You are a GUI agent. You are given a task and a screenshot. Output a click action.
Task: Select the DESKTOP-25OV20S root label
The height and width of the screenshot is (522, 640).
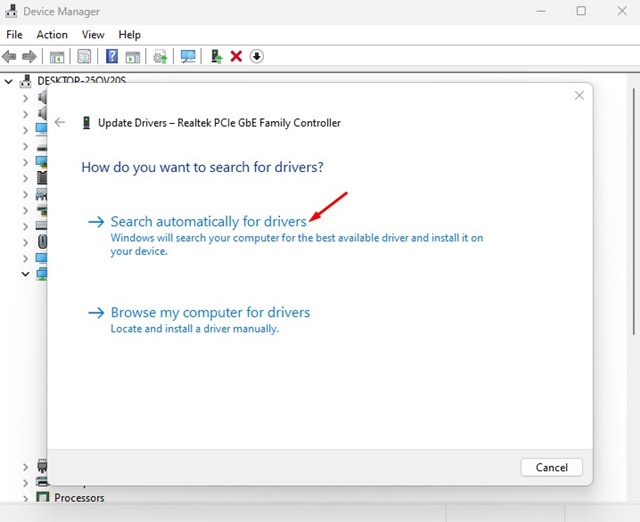click(x=82, y=80)
